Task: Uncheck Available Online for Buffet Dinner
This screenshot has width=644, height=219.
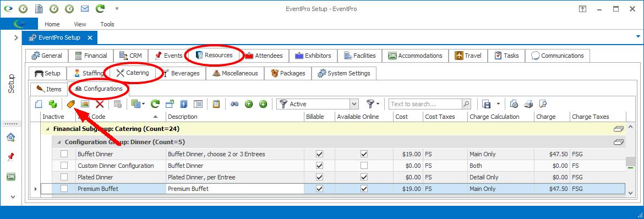Action: coord(364,154)
